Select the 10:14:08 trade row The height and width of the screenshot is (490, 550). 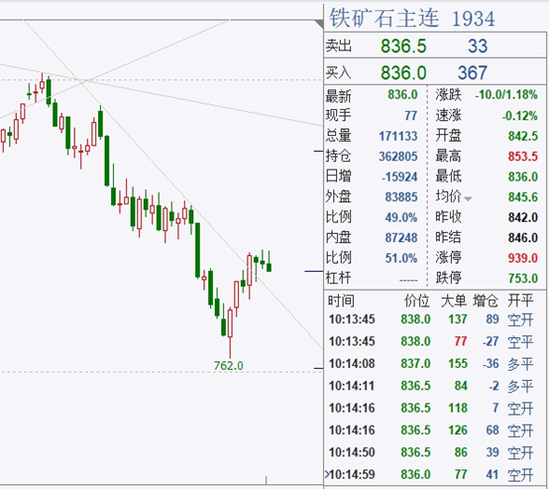(435, 364)
